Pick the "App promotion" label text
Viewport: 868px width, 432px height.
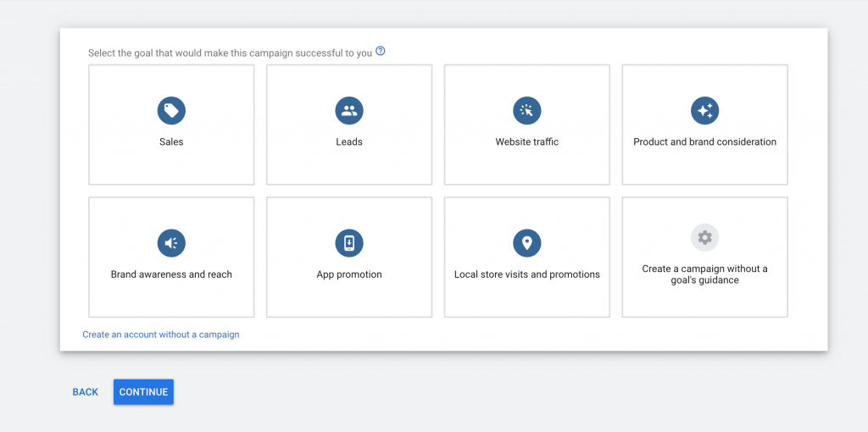click(x=349, y=274)
